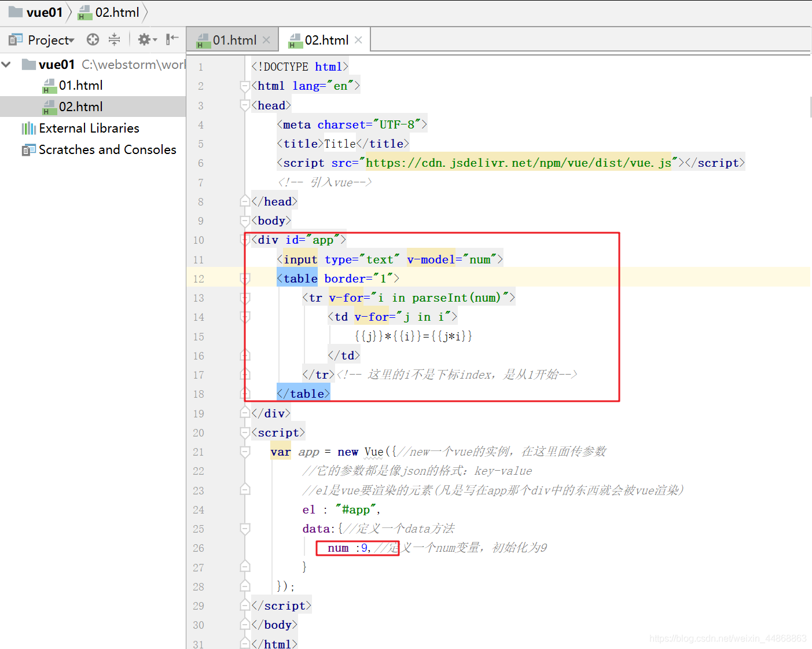The height and width of the screenshot is (649, 812).
Task: Click the closing </table> tag on line 18
Action: click(x=303, y=394)
